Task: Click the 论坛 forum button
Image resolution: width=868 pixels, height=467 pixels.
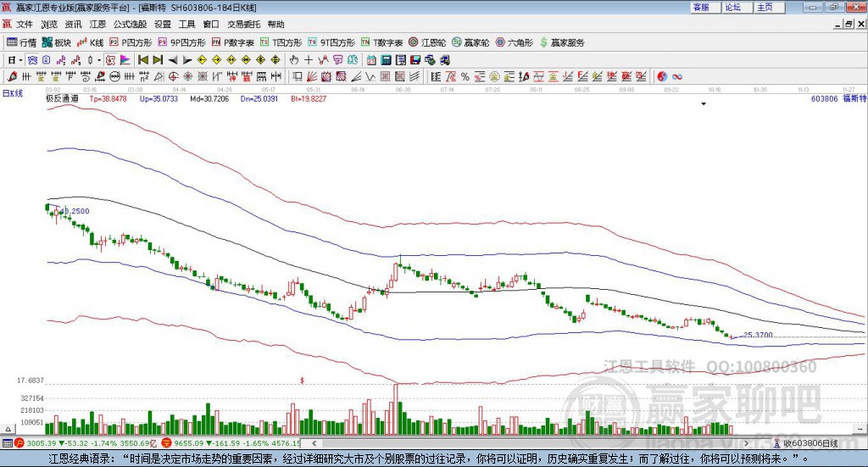Action: coord(737,7)
